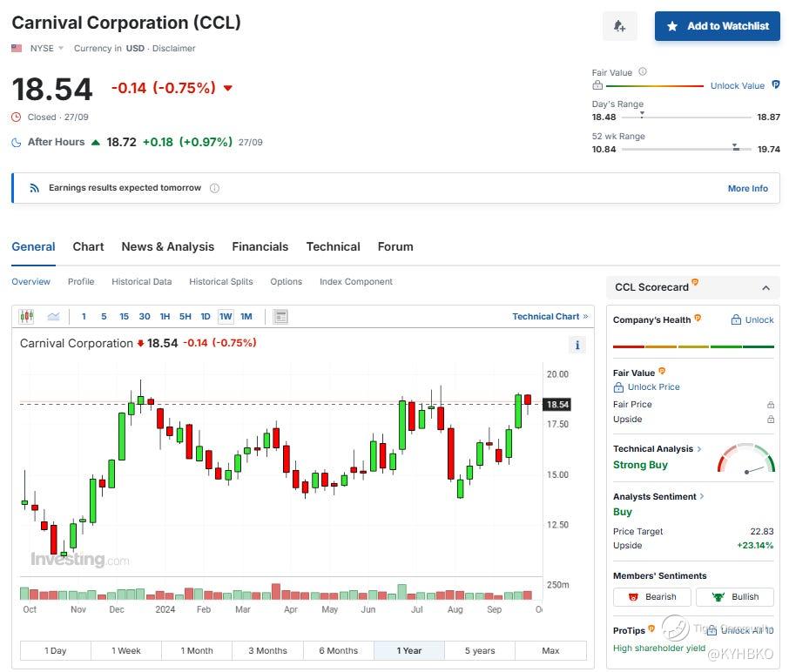Open the Forum tab
Image resolution: width=789 pixels, height=672 pixels.
coord(395,247)
